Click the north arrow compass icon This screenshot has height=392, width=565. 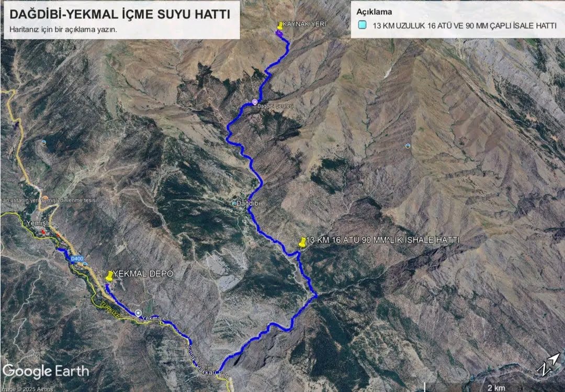tap(548, 365)
